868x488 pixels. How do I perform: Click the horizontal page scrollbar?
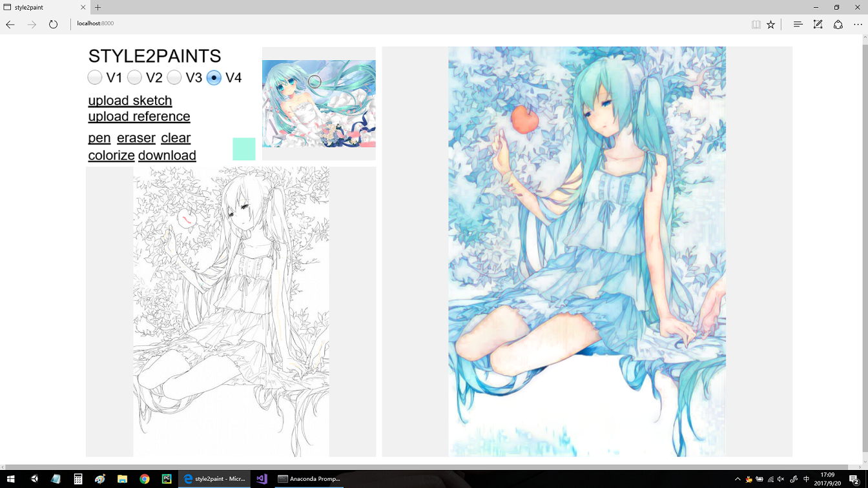[426, 467]
